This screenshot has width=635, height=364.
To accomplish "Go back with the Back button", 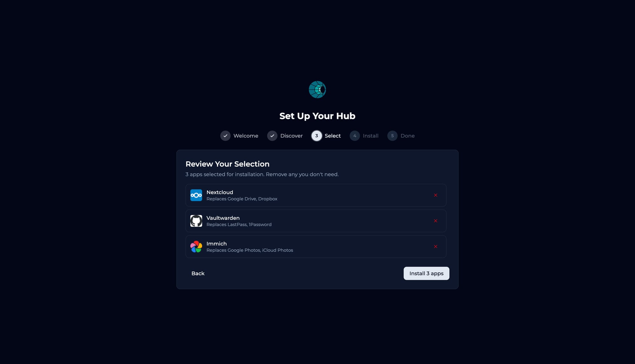I will (x=198, y=273).
